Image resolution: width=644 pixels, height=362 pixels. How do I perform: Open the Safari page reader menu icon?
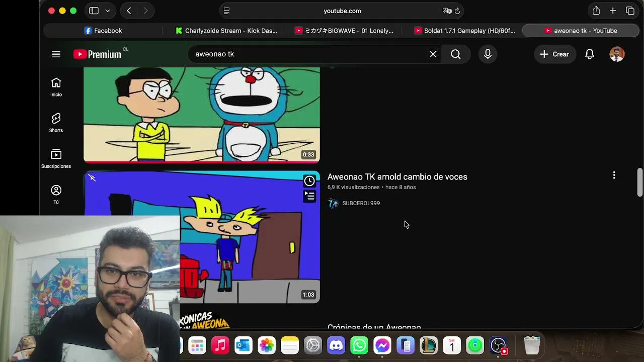226,11
